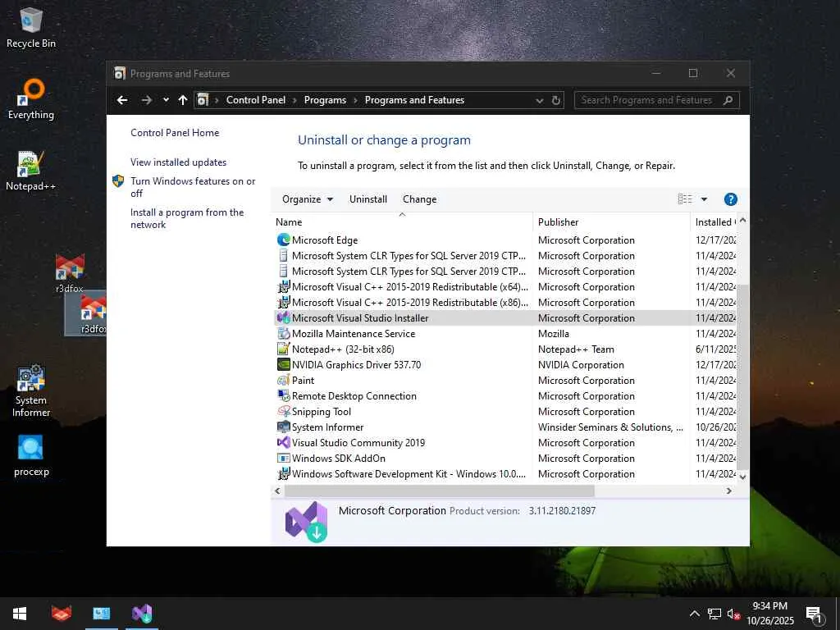Go back with the Back arrow
Image resolution: width=840 pixels, height=630 pixels.
point(122,100)
